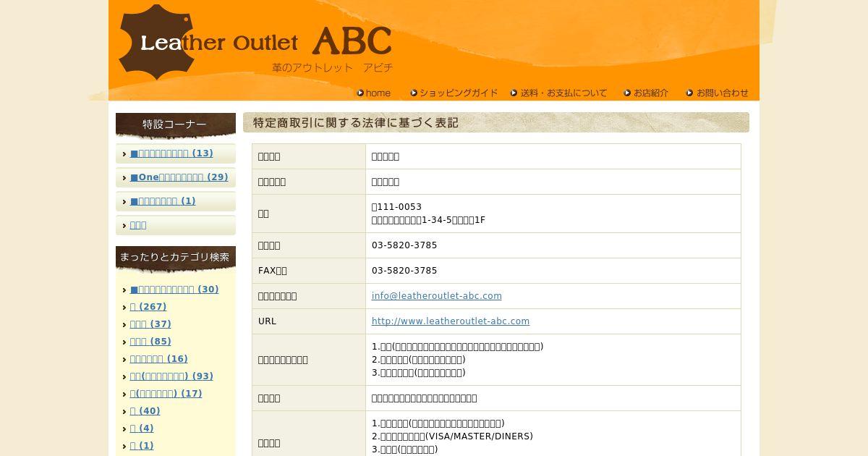
Task: Click the 特設コーナー sidebar header
Action: 176,124
